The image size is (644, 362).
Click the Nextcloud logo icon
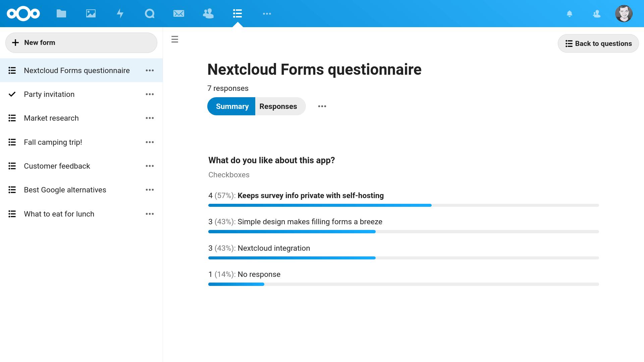(x=23, y=13)
